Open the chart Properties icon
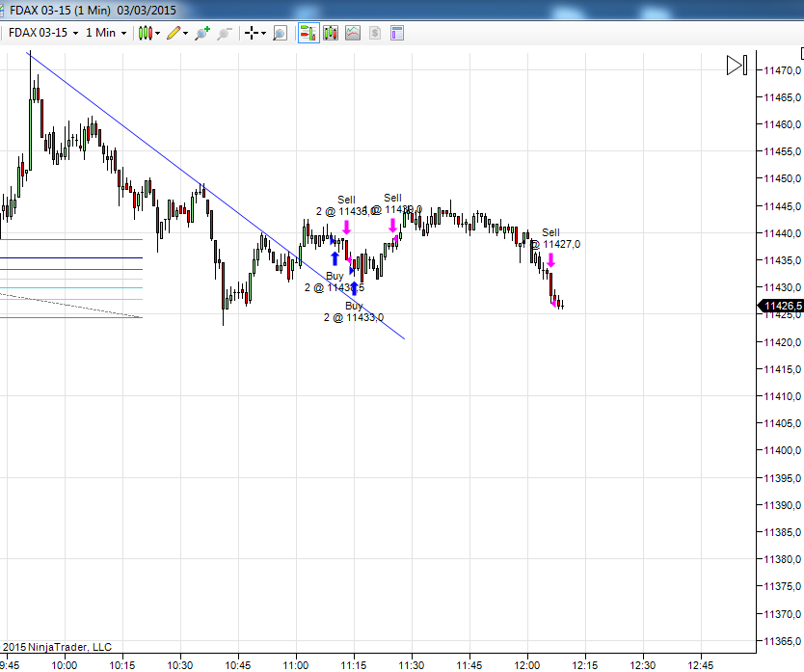The image size is (804, 672). coord(397,34)
